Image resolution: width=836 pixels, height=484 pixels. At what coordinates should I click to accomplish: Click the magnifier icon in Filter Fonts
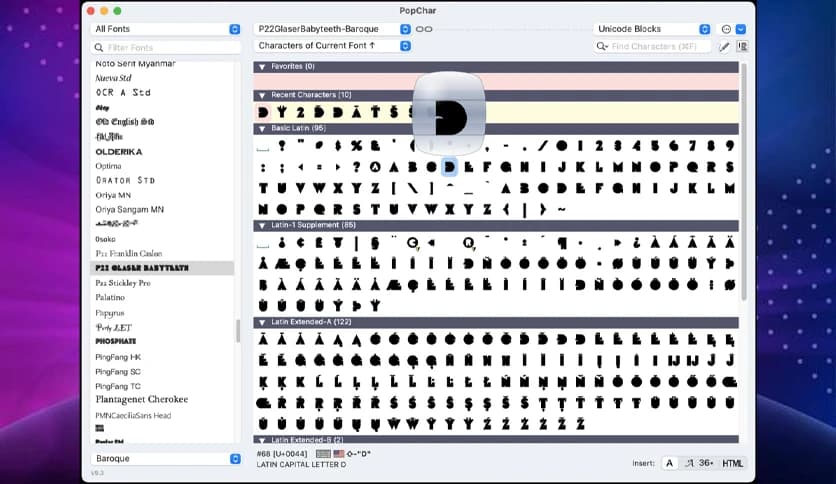(99, 47)
